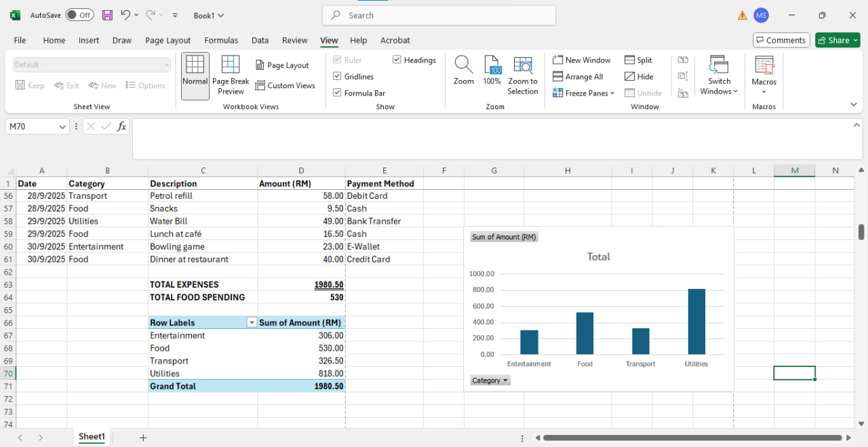Click the Share button
868x447 pixels.
[x=837, y=40]
